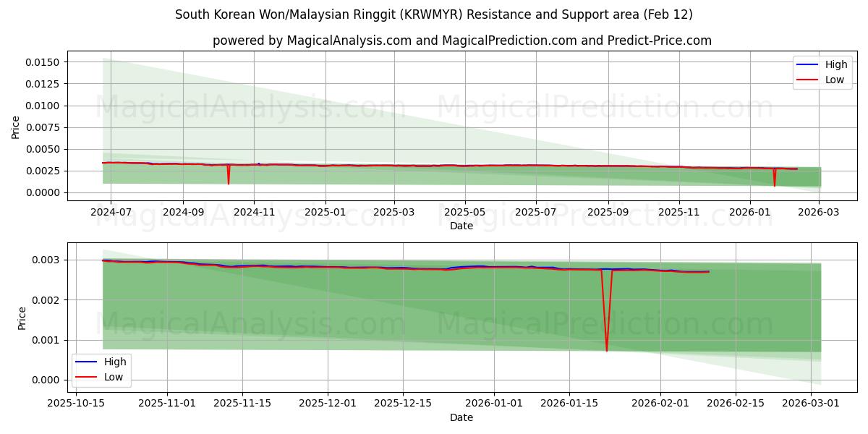868x434 pixels.
Task: Expand the top chart legend box
Action: pos(822,72)
